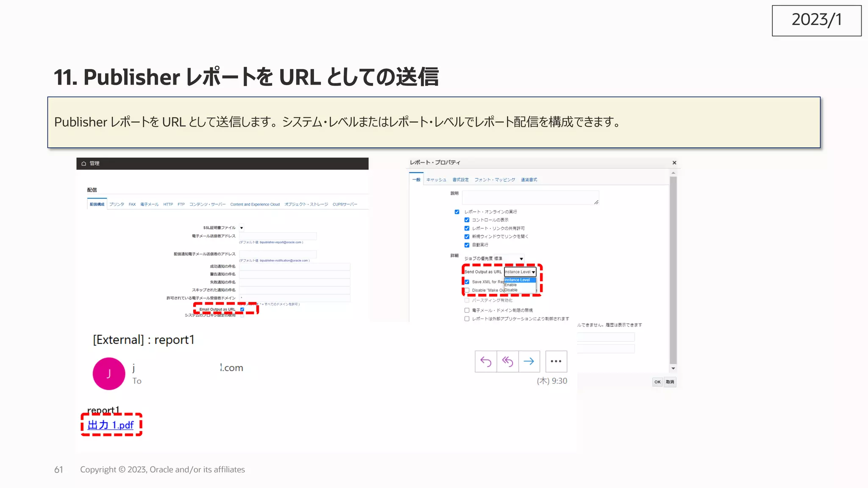This screenshot has width=868, height=488.
Task: Uncheck コントロールの表示 checkbox
Action: tap(467, 220)
